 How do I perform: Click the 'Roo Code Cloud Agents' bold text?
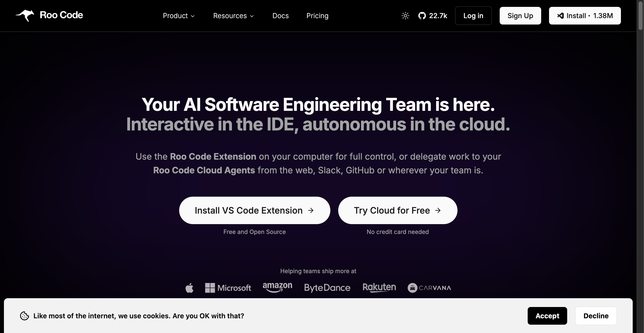204,170
